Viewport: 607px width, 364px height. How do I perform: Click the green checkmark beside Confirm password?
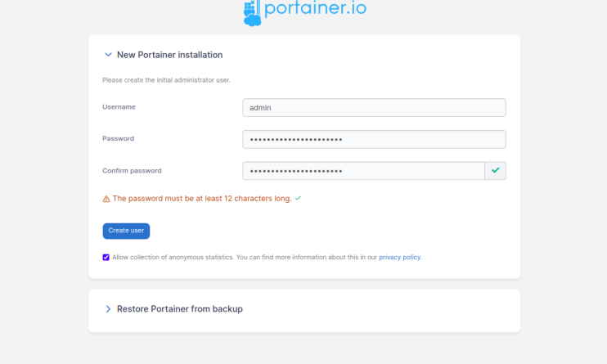pos(495,171)
